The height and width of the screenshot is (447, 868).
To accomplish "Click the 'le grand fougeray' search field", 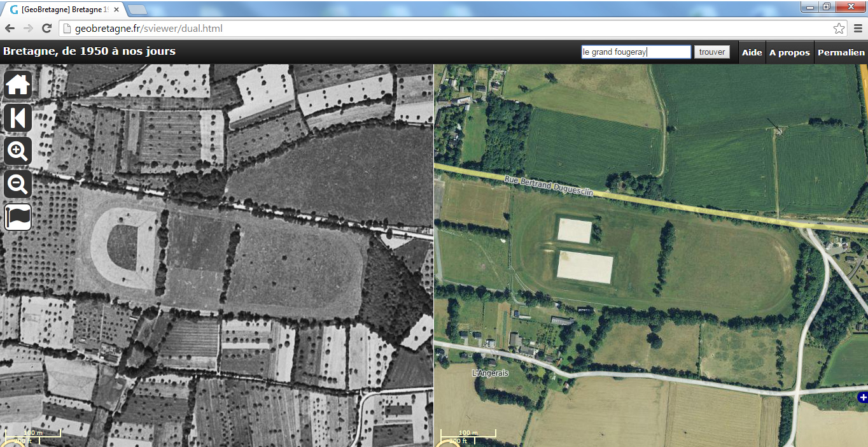I will point(636,52).
